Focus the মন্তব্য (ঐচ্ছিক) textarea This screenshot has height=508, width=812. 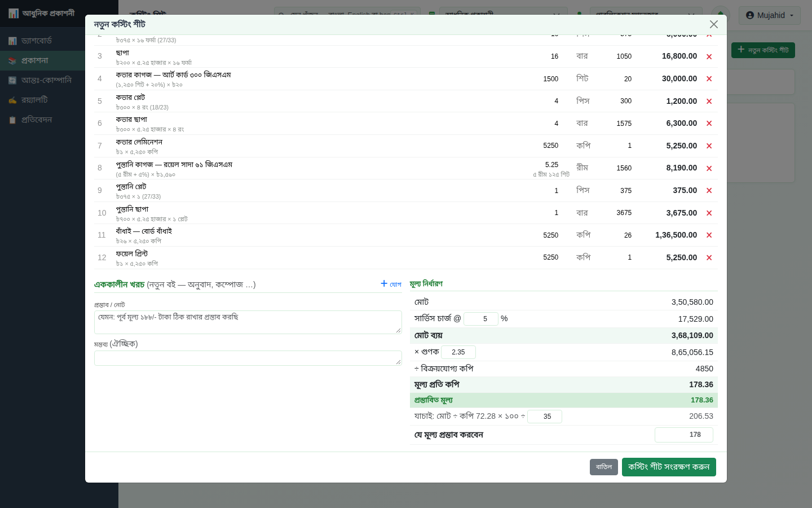(248, 358)
